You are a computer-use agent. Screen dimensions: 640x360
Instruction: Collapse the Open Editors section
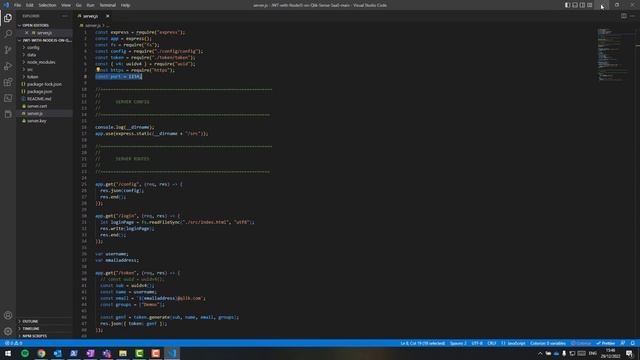coord(36,25)
